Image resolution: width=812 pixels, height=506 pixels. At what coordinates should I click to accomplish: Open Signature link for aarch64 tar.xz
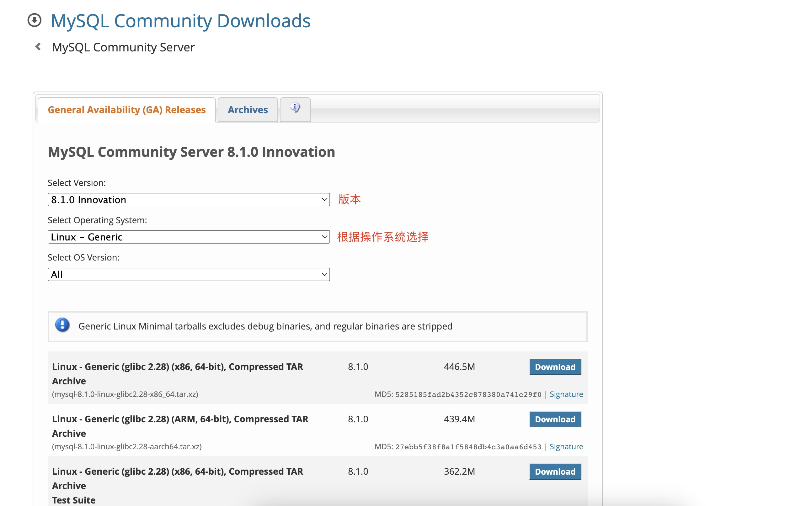566,446
